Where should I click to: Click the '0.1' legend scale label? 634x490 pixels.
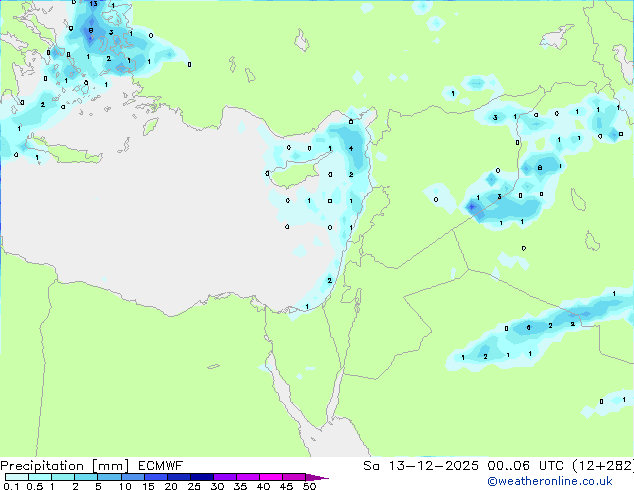(x=11, y=486)
